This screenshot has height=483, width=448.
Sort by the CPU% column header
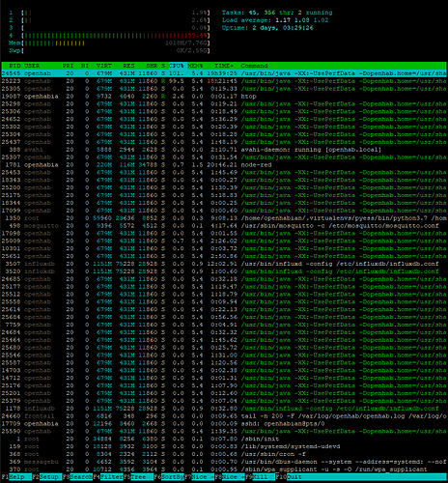click(x=178, y=66)
